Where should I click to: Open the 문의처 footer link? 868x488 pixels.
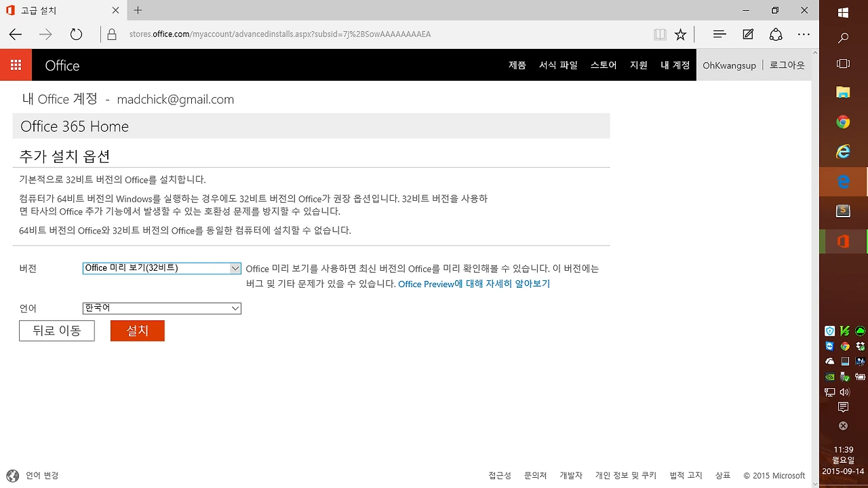point(535,476)
